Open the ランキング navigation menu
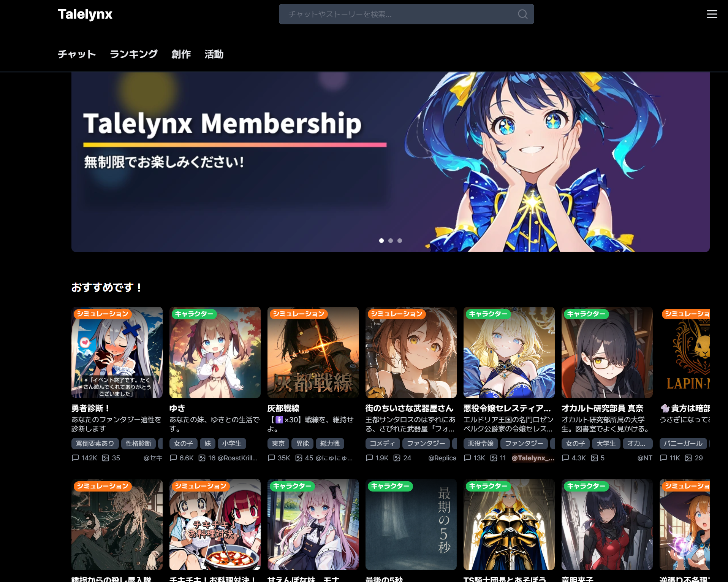Screen dimensions: 728x582 (134, 54)
